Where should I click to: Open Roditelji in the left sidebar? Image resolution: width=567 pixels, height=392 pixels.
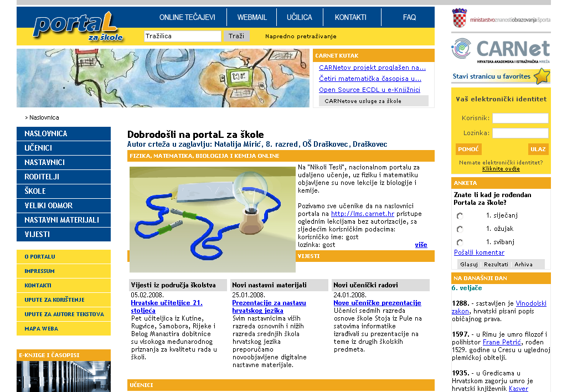(64, 177)
